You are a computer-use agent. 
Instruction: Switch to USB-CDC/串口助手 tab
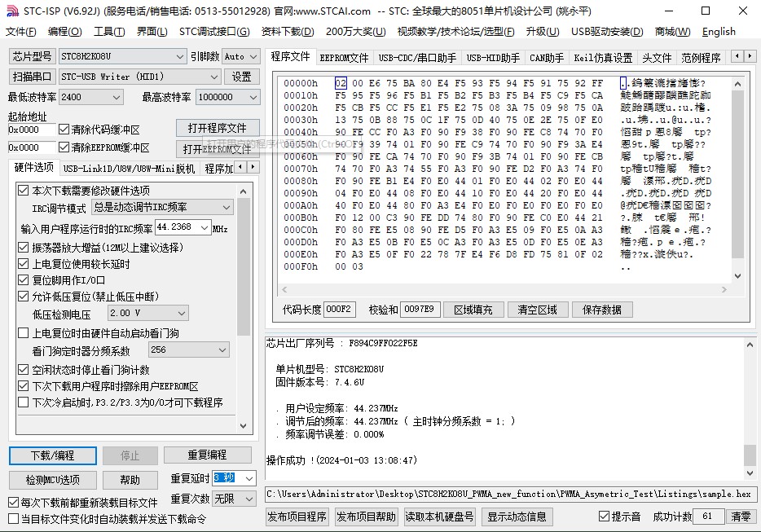click(417, 58)
